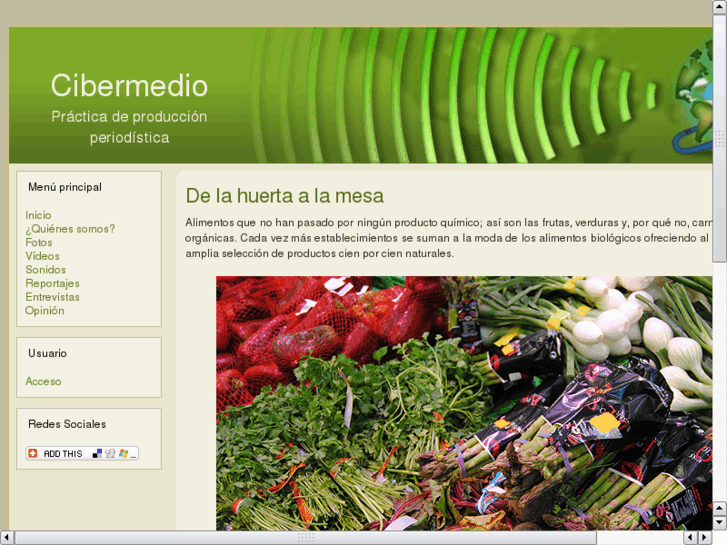Open the ¿Quiénes somos? page
This screenshot has width=727, height=545.
point(70,229)
